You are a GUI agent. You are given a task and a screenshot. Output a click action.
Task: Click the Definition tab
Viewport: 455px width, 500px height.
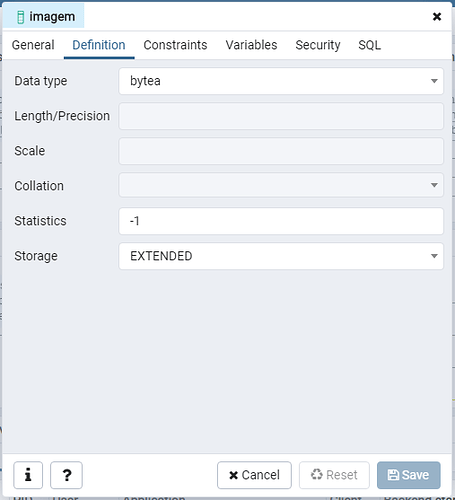pyautogui.click(x=99, y=45)
